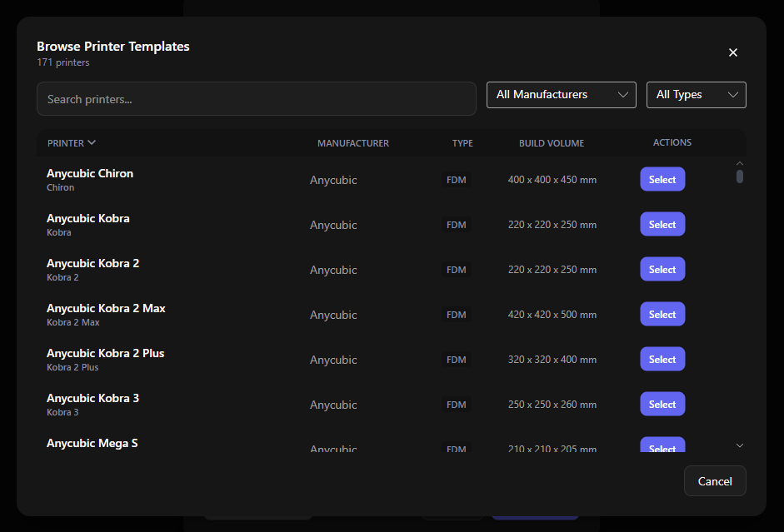The height and width of the screenshot is (532, 784).
Task: Click the 320 x 320 x 400 mm value
Action: point(552,359)
